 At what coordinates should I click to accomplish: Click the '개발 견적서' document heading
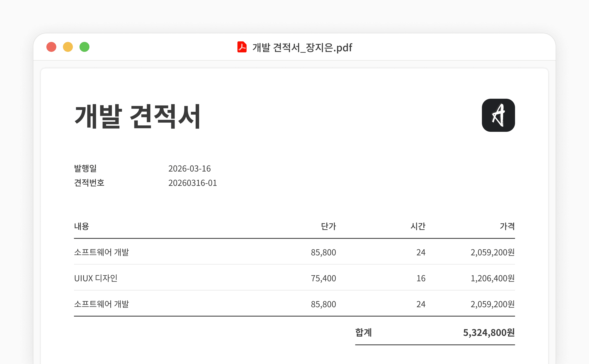pyautogui.click(x=137, y=117)
